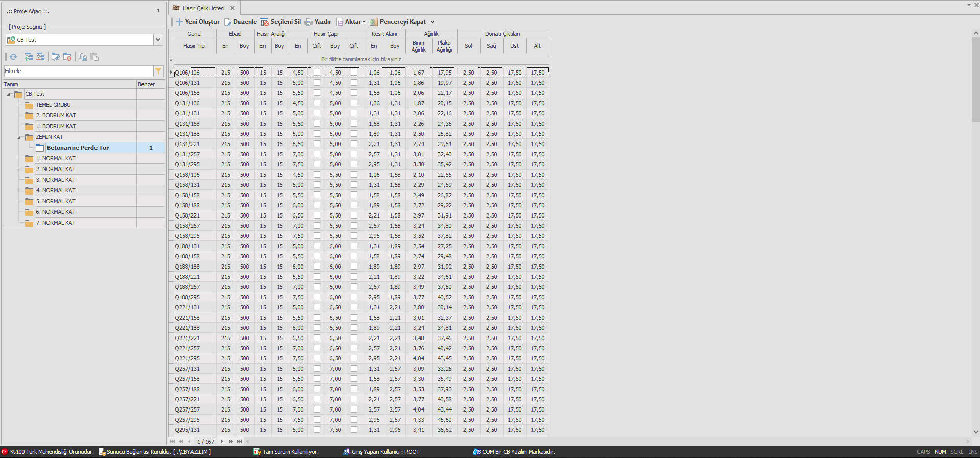Screen dimensions: 980x458
Task: Click the Betonarme Perde Tor document icon
Action: pyautogui.click(x=40, y=148)
